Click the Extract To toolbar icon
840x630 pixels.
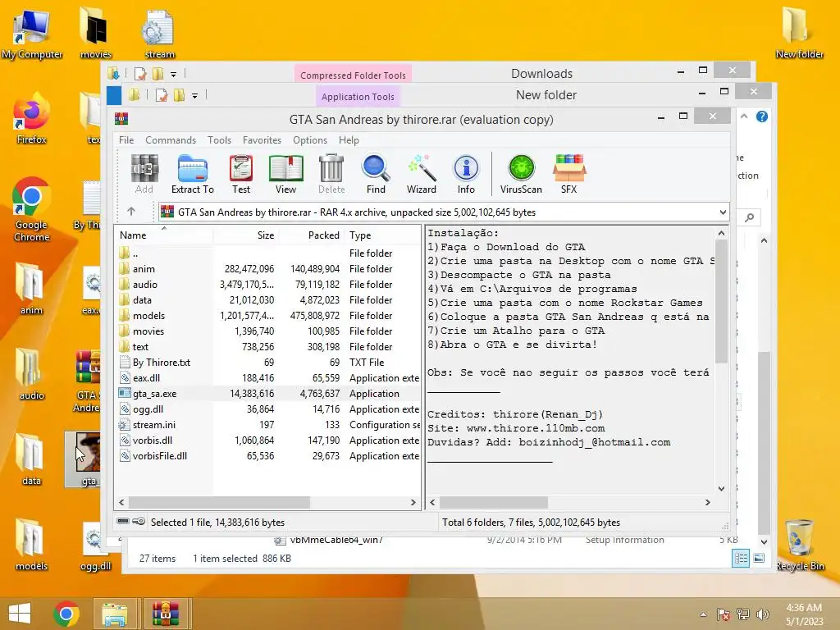[192, 174]
